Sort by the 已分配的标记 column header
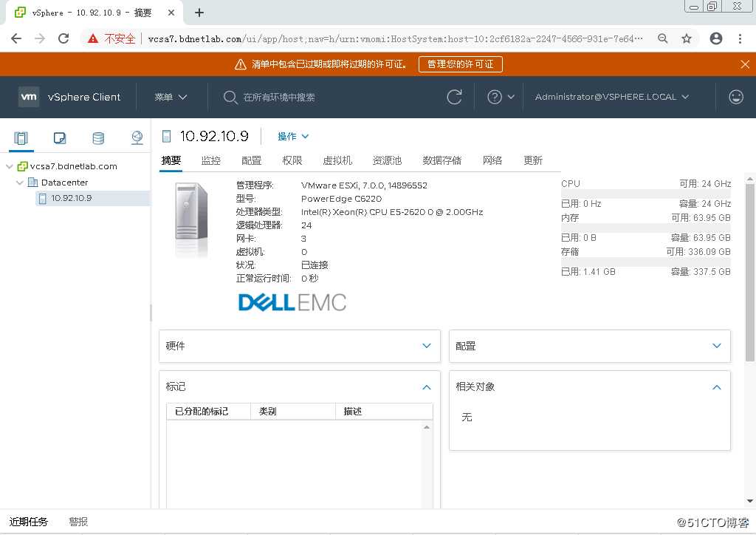Viewport: 756px width, 535px height. [208, 412]
